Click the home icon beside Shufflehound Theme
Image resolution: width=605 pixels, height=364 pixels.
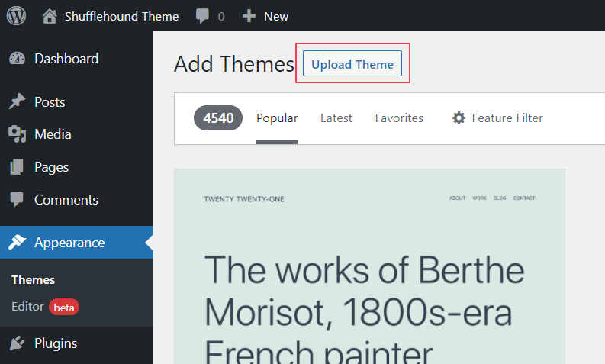[50, 16]
